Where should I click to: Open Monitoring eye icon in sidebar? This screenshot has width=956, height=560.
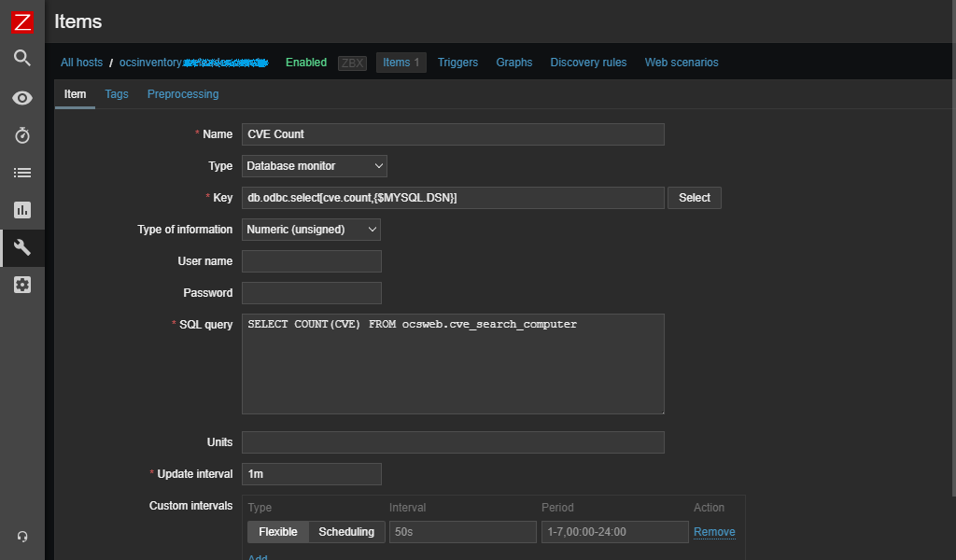(22, 98)
